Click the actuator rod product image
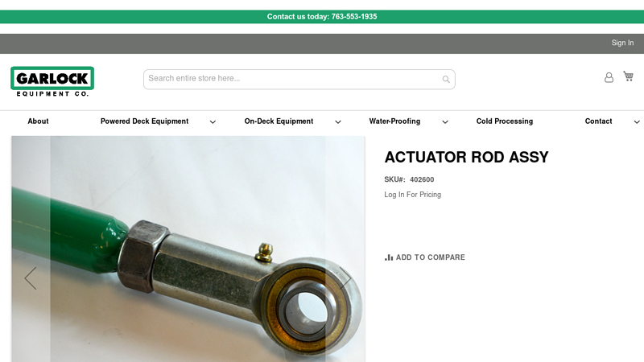 click(x=188, y=249)
